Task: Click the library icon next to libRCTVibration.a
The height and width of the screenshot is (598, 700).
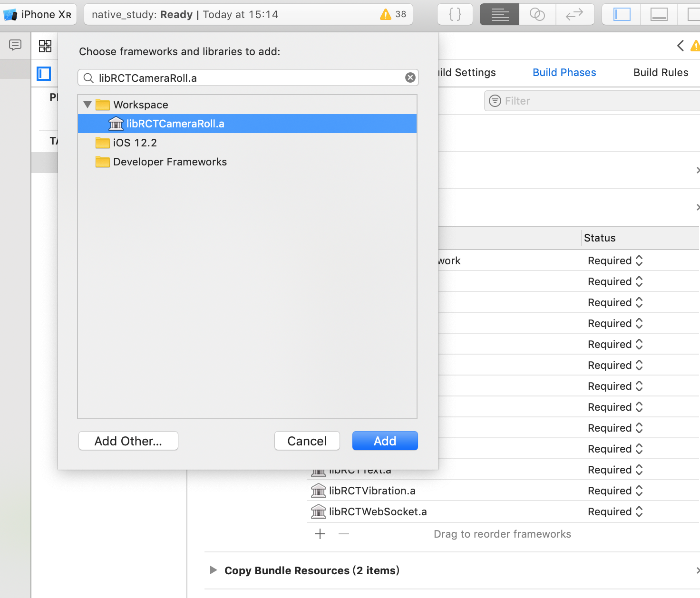Action: [x=319, y=491]
